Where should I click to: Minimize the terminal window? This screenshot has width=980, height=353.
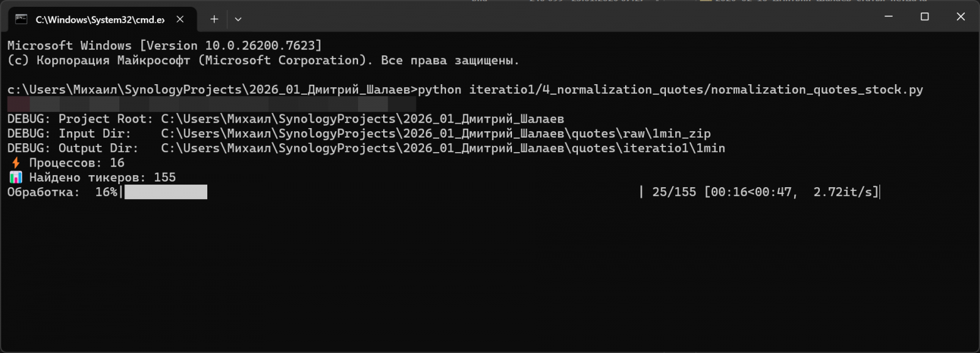889,17
